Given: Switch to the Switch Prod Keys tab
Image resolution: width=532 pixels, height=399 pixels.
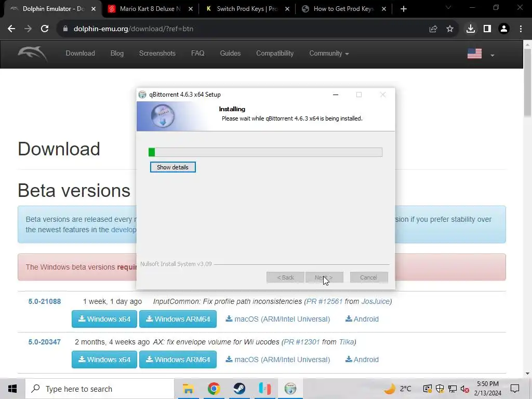Looking at the screenshot, I should point(247,9).
